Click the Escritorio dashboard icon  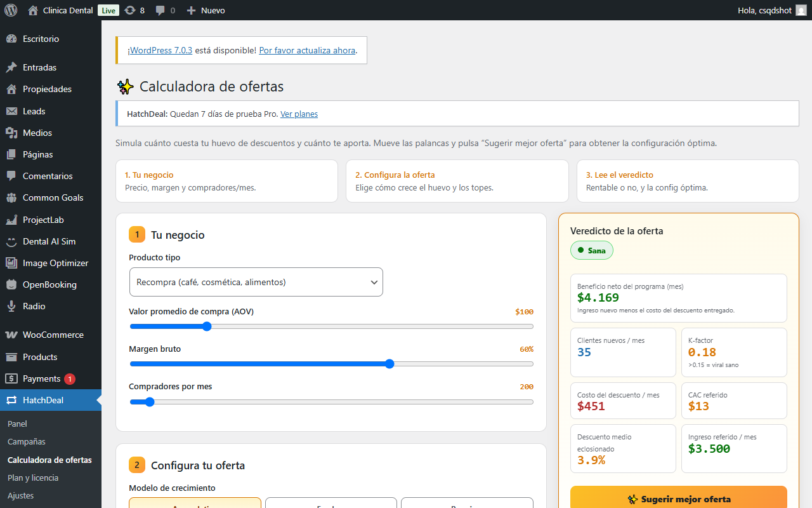click(x=11, y=39)
